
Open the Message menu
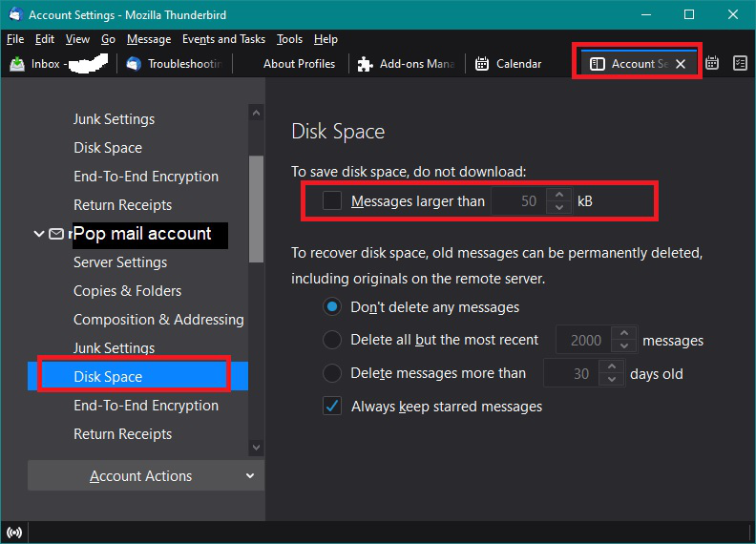point(149,39)
